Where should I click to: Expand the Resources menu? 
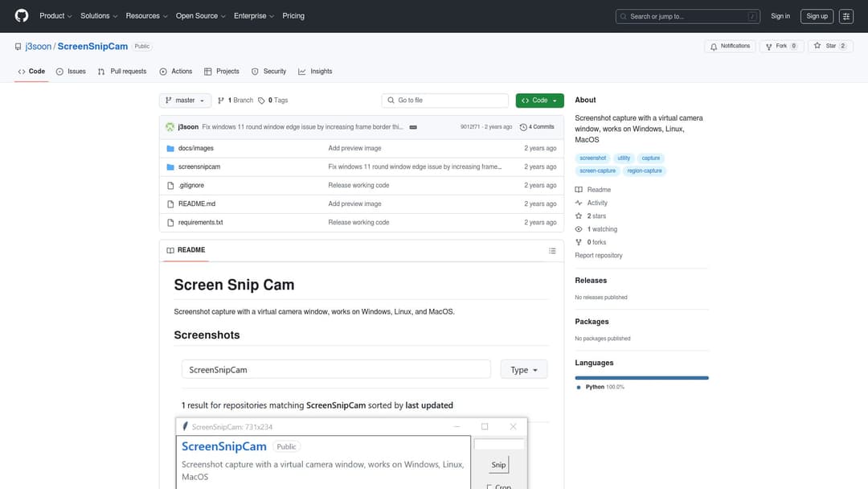[x=146, y=16]
